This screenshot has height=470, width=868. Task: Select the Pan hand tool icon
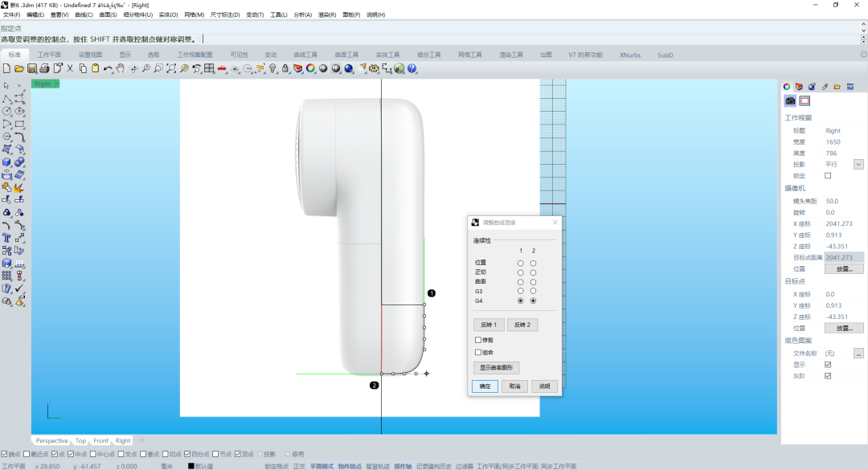pyautogui.click(x=121, y=68)
